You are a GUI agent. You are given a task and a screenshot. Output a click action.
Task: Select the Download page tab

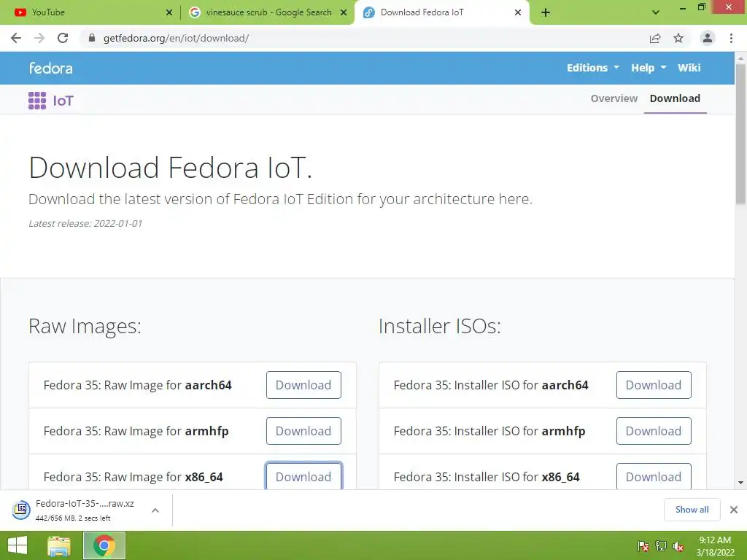tap(675, 98)
